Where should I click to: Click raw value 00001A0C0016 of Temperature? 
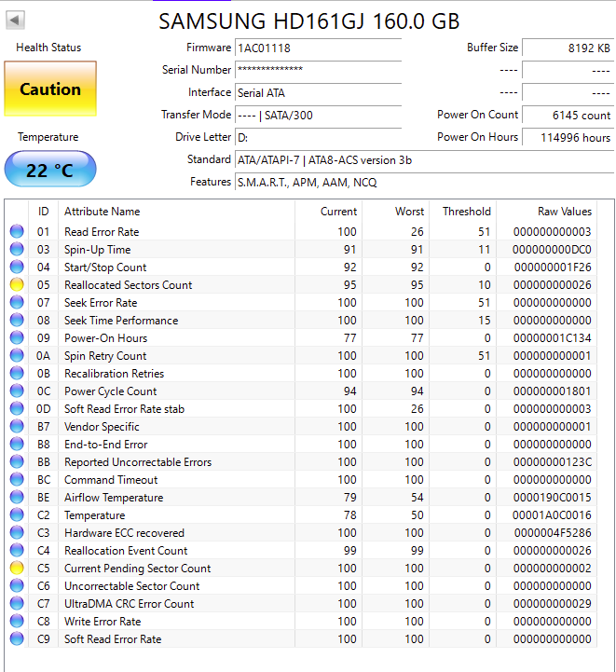(x=552, y=515)
